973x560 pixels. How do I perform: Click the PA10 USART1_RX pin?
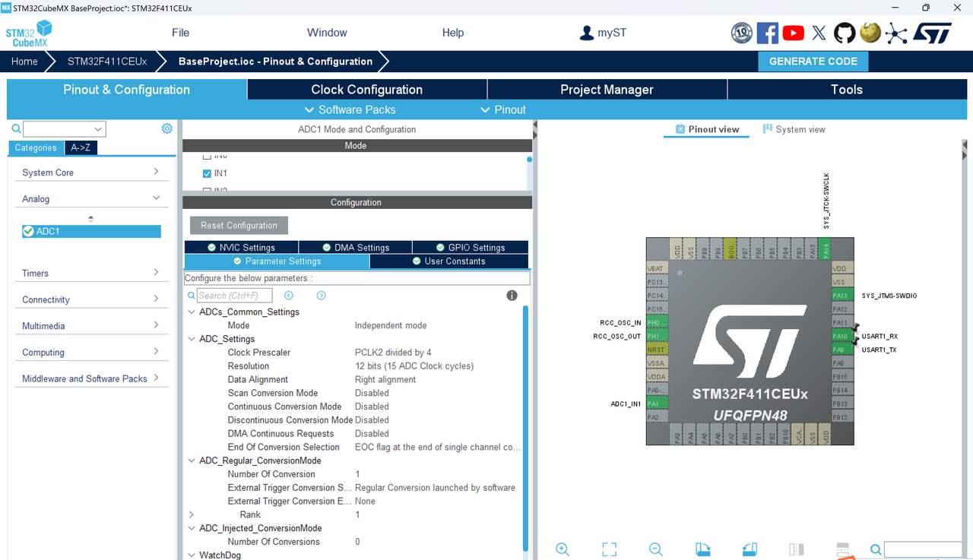click(x=841, y=336)
